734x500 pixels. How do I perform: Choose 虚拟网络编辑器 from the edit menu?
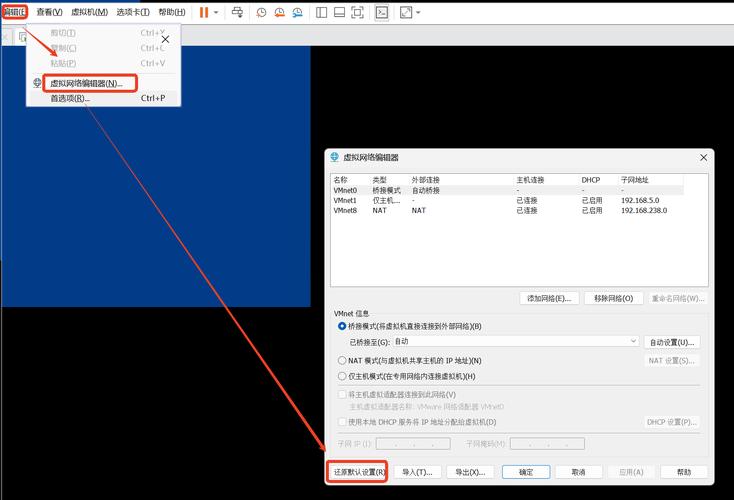pos(86,83)
